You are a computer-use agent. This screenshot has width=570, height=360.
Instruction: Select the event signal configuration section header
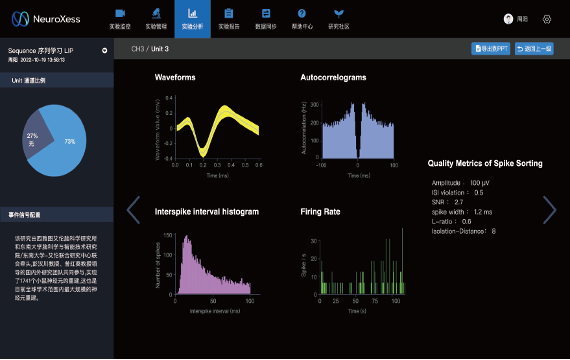[x=57, y=215]
